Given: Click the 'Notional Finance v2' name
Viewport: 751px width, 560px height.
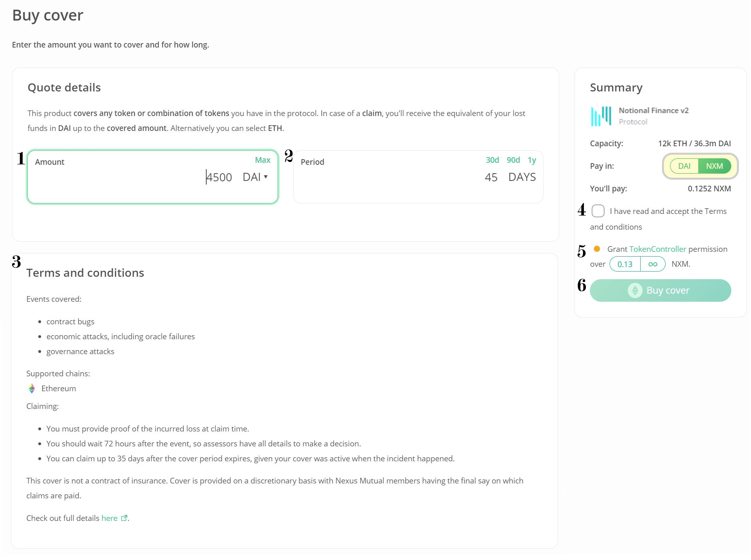Looking at the screenshot, I should pyautogui.click(x=653, y=110).
